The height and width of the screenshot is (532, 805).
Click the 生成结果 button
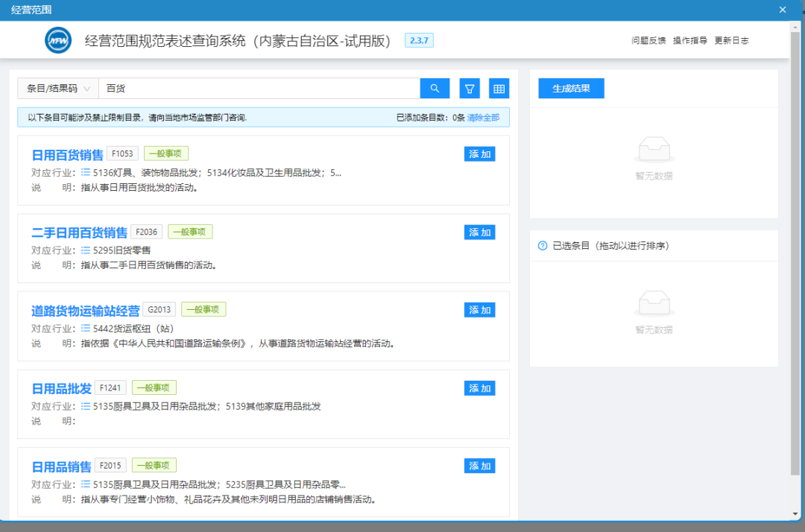tap(571, 88)
